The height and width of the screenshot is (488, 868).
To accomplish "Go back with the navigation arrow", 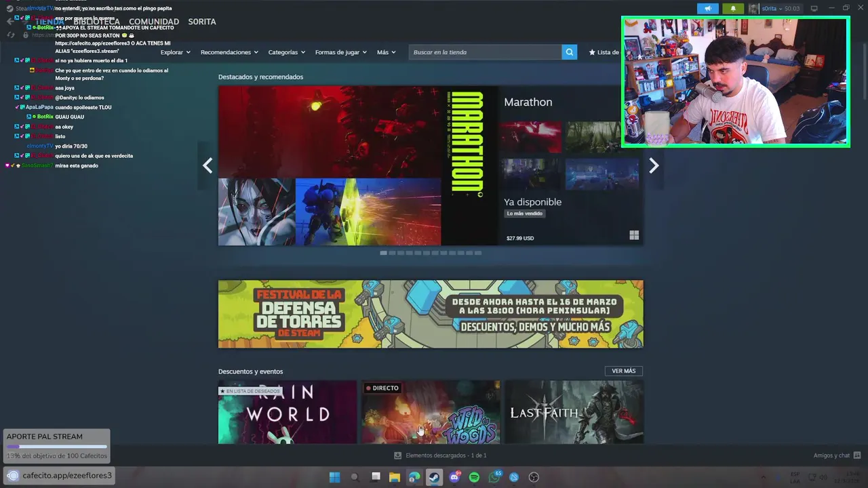I will point(9,22).
